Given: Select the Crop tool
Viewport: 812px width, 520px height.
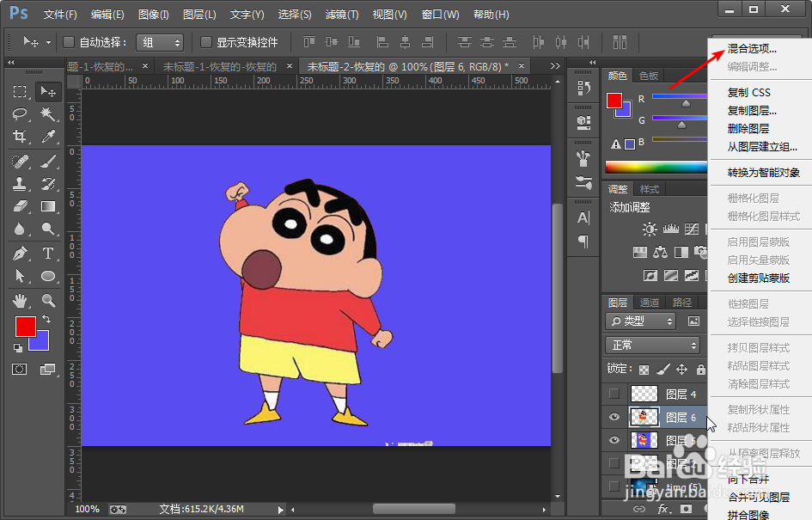Looking at the screenshot, I should (x=20, y=136).
